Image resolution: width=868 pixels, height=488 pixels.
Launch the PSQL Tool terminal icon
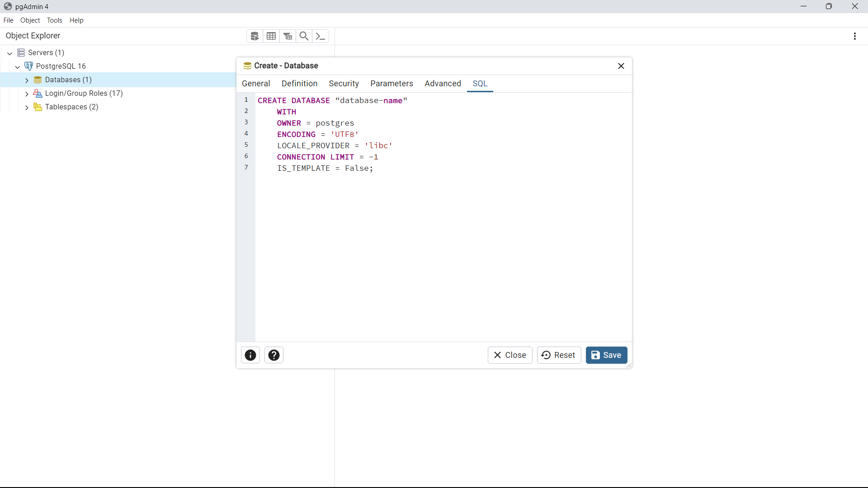pyautogui.click(x=321, y=36)
